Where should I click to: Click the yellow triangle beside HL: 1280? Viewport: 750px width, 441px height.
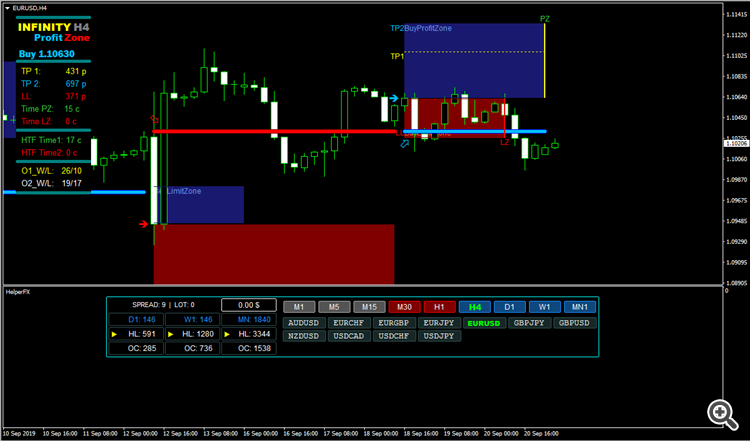pos(170,334)
